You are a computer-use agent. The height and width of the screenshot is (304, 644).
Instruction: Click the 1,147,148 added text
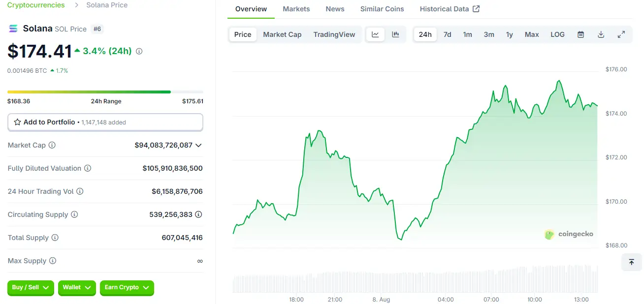pos(103,122)
